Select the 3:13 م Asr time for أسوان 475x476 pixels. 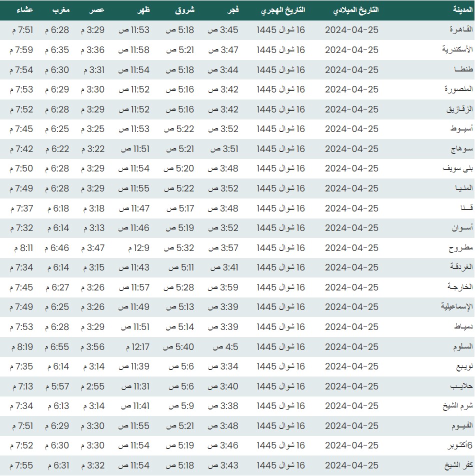[93, 228]
